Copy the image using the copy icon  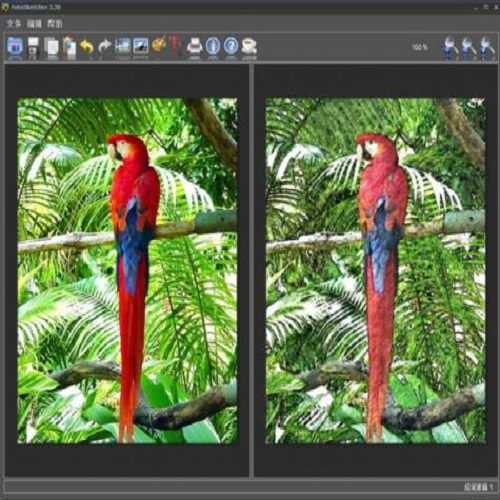pos(51,47)
